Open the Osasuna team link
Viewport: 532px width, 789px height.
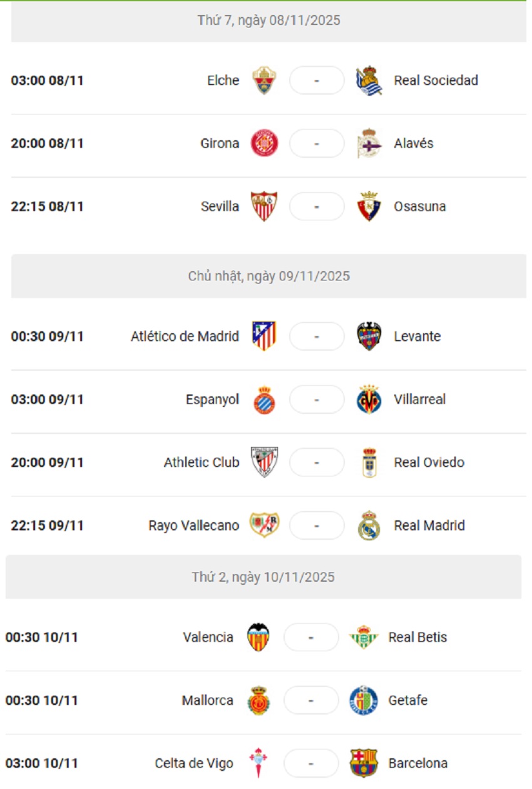(x=420, y=207)
